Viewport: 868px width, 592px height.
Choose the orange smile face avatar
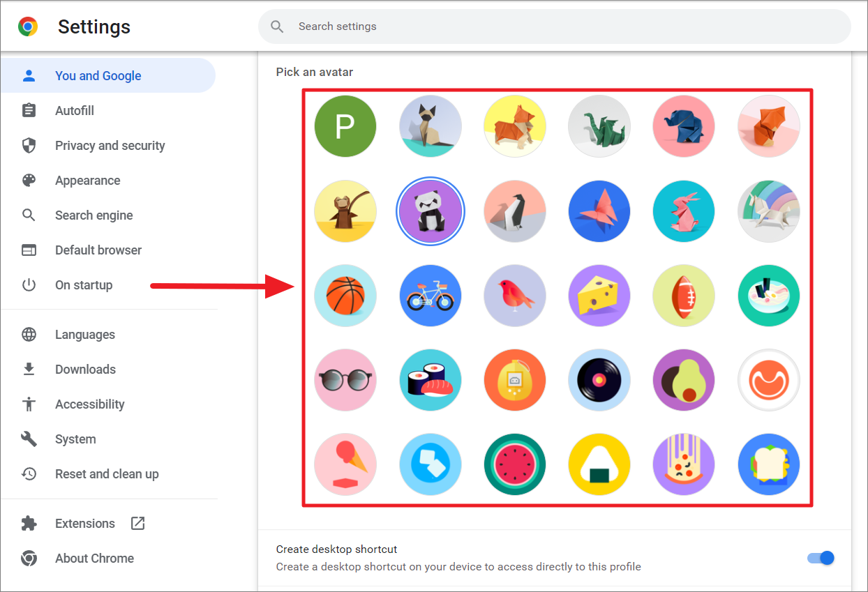click(769, 380)
